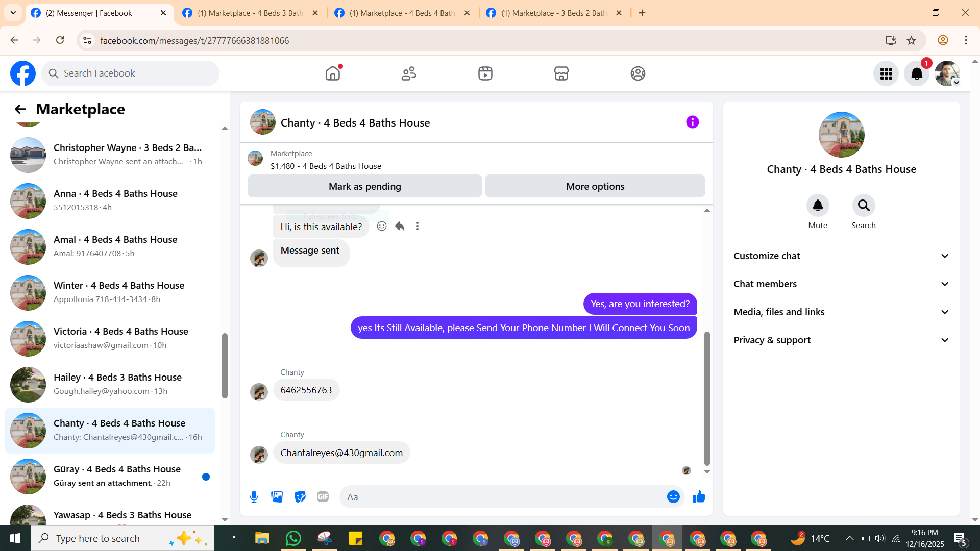
Task: Bookmark this page with the star icon
Action: click(x=912, y=40)
